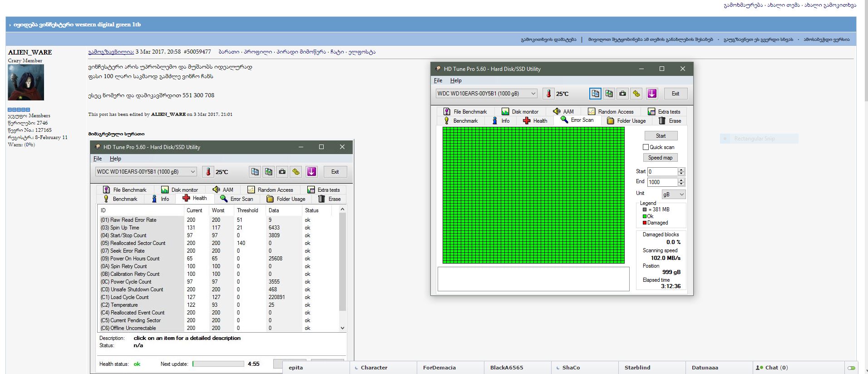
Task: Enable the Quick scan checkbox
Action: [646, 147]
